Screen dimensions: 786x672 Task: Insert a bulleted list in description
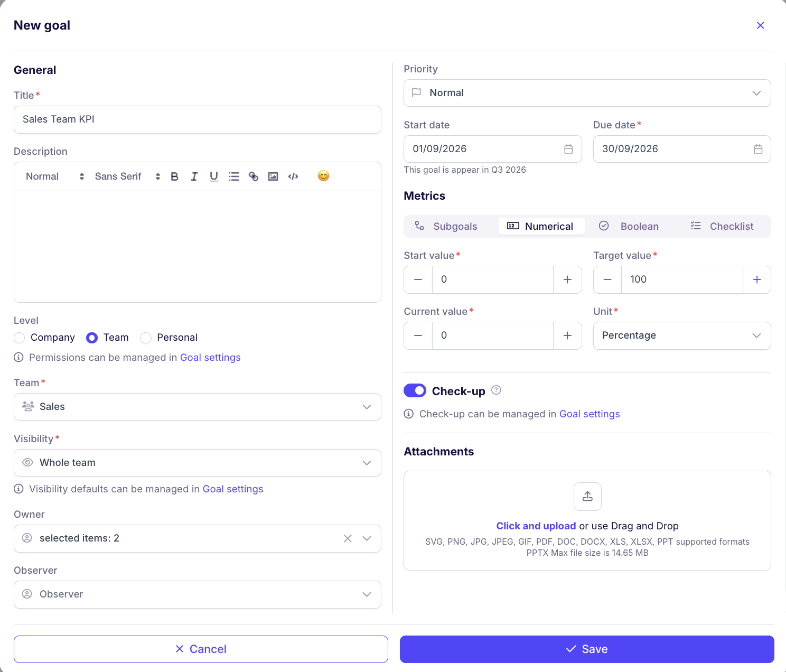click(234, 176)
